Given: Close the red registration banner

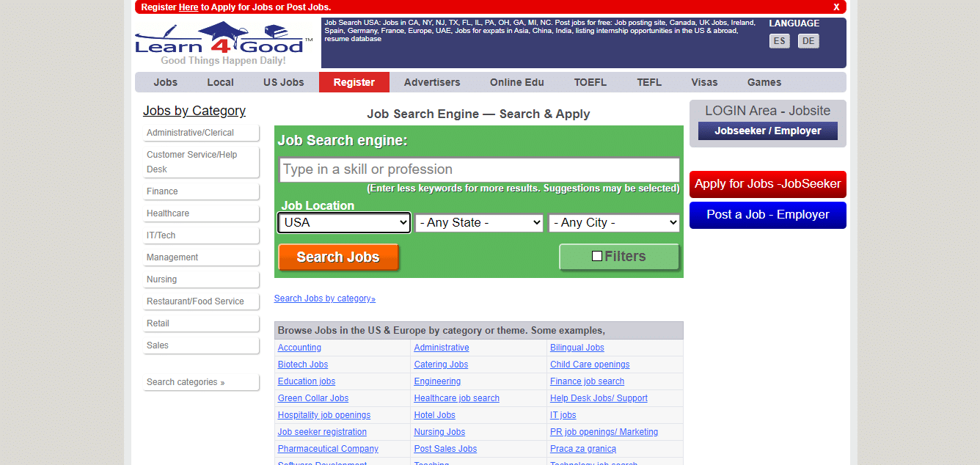Looking at the screenshot, I should point(836,7).
